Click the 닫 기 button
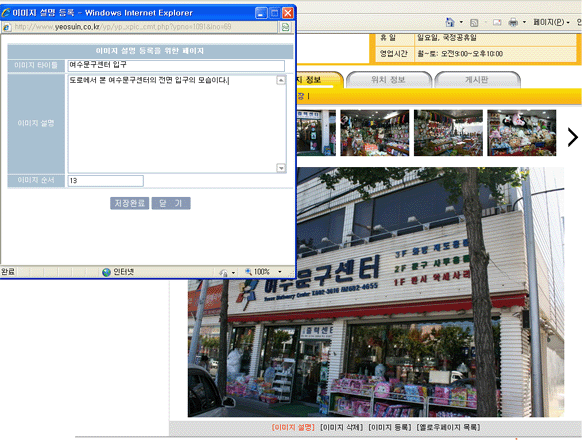 tap(171, 203)
